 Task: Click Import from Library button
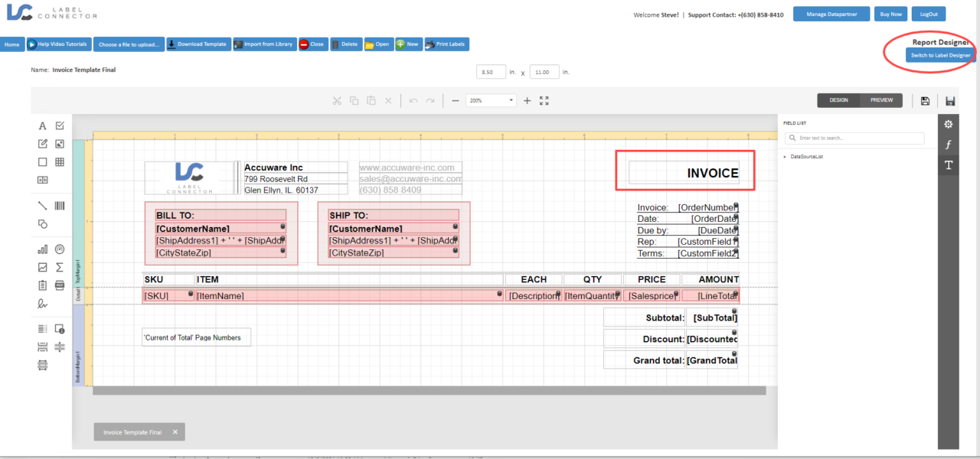point(264,44)
